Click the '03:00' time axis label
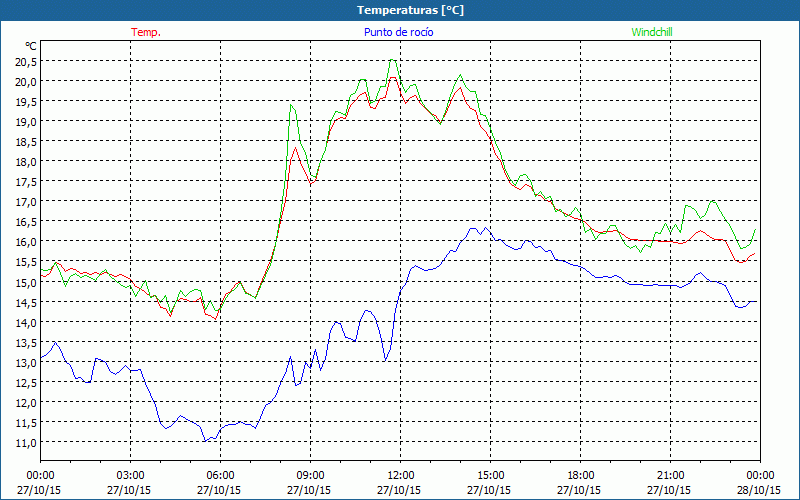The height and width of the screenshot is (500, 800). coord(130,476)
